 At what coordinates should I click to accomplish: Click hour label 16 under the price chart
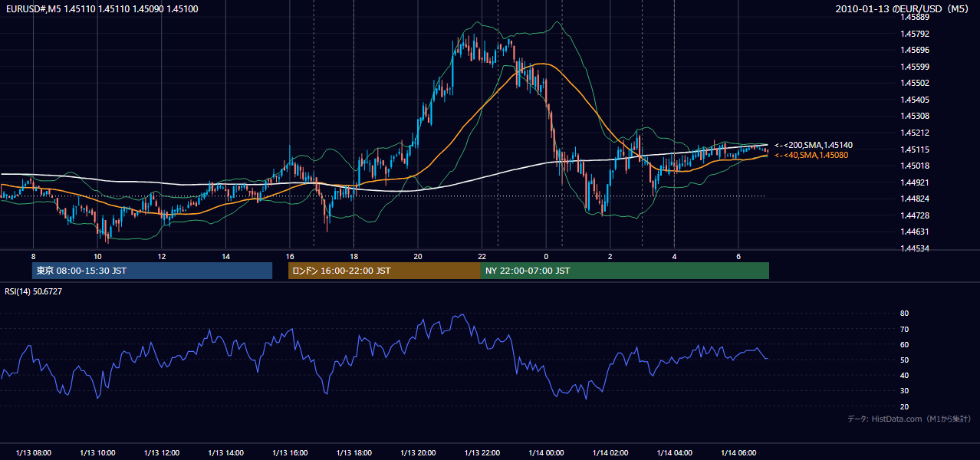point(290,256)
